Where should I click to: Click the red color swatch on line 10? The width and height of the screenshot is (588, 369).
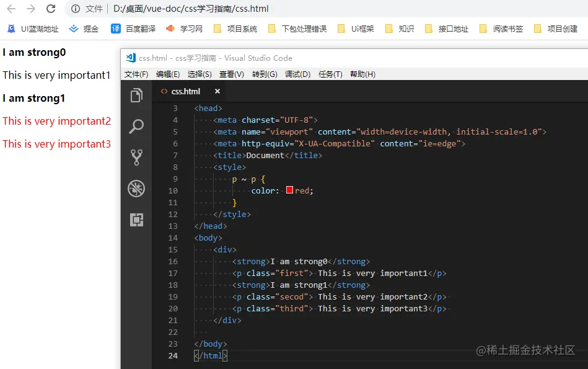[289, 190]
